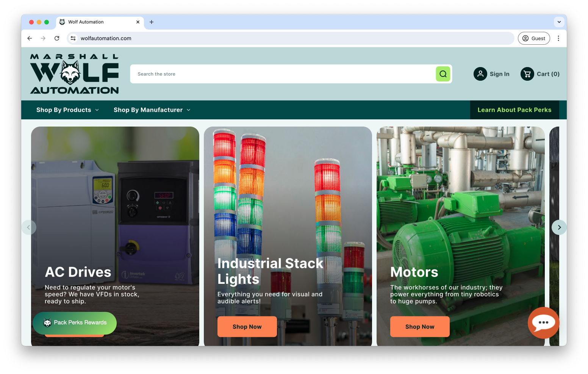Click the browser forward arrow
The height and width of the screenshot is (374, 588).
pyautogui.click(x=43, y=38)
